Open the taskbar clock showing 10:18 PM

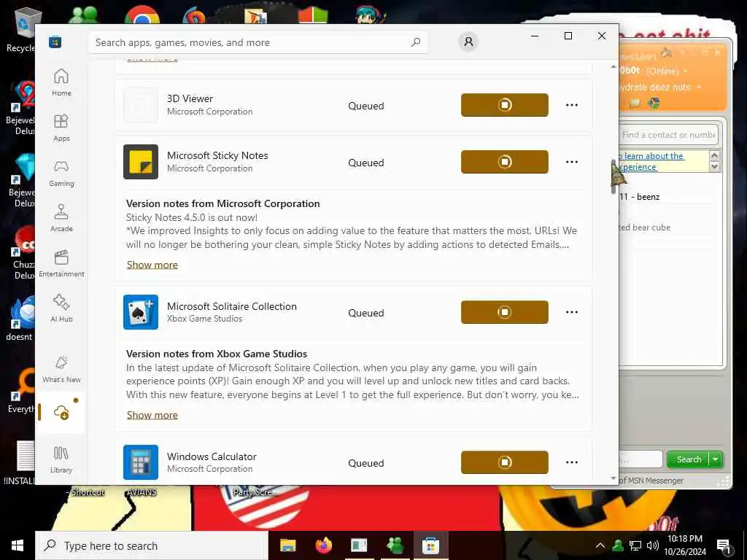(x=684, y=545)
